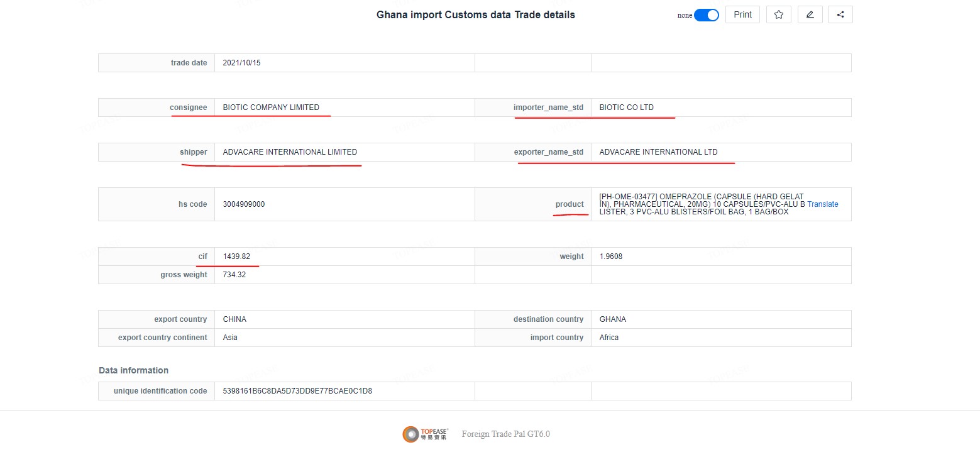This screenshot has width=980, height=452.
Task: Click consignee value BIOTIC COMPANY LIMITED
Action: point(271,107)
